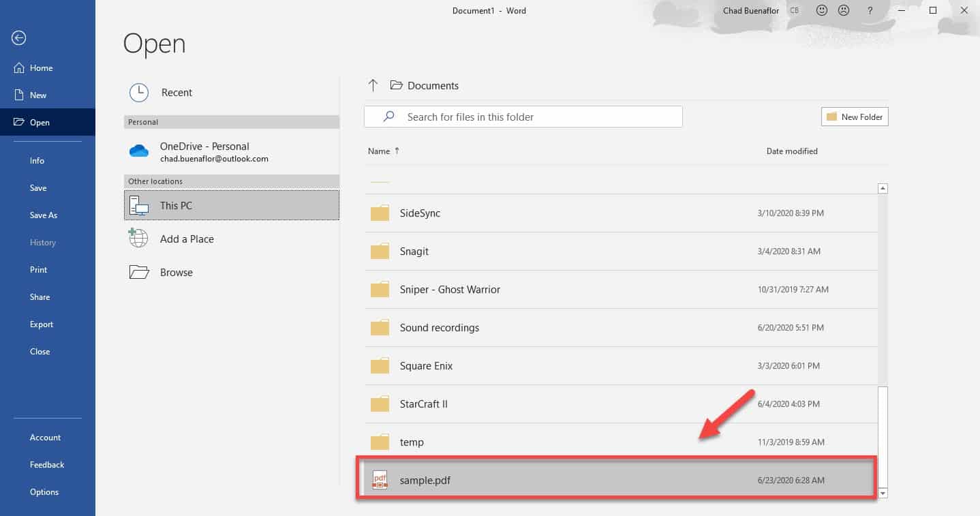Image resolution: width=980 pixels, height=516 pixels.
Task: Select the Recent location
Action: [232, 93]
